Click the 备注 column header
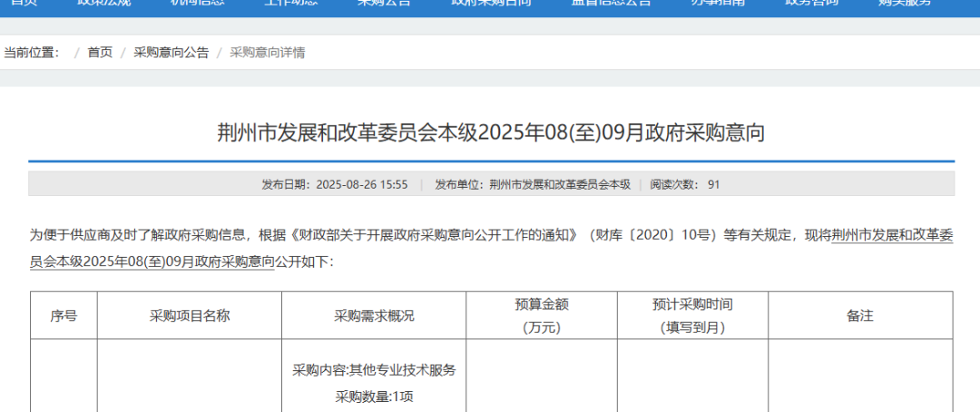Viewport: 980px width, 412px height. coord(859,316)
